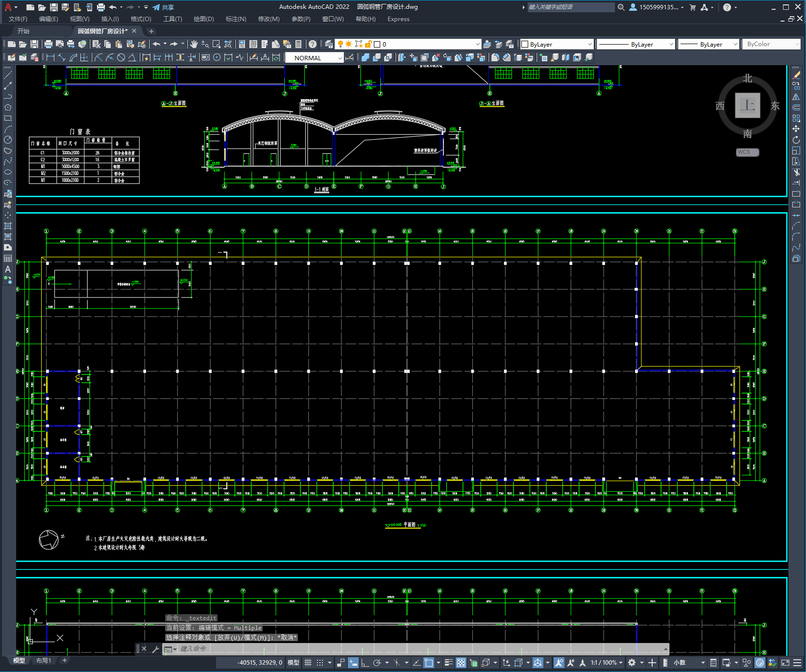Open the NORMAL dimension style dropdown

click(x=314, y=58)
